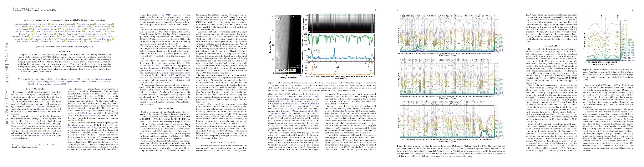Click the Atomic spectroscopy (2099) keyword
Viewport: 644px width, 167px height.
(x=73, y=82)
